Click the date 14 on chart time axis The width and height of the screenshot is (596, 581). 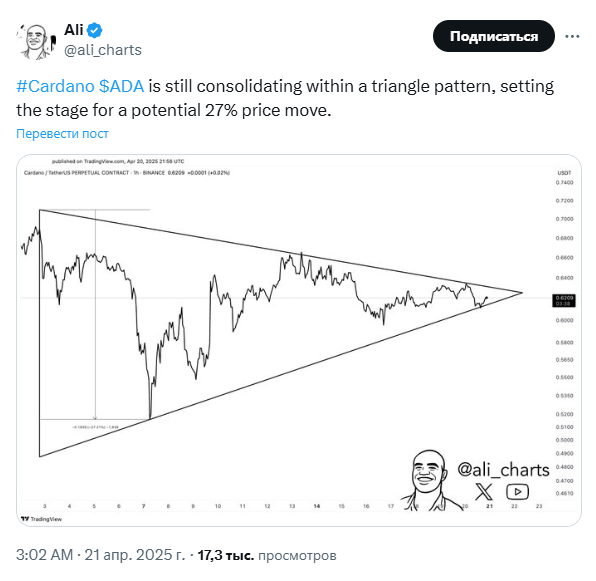(317, 506)
